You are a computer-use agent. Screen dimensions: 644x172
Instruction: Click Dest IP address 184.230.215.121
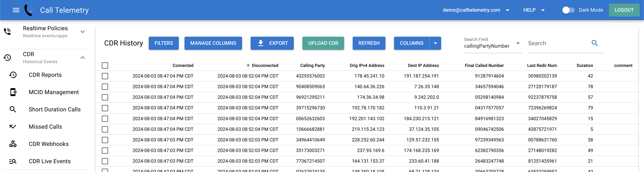[x=421, y=119]
